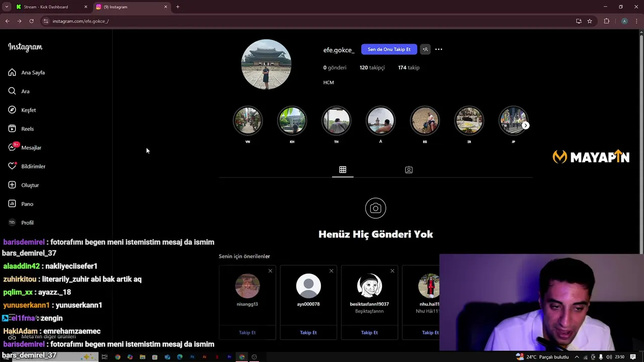This screenshot has width=644, height=362.
Task: Open Ana Sayfa home icon in sidebar
Action: coord(12,72)
